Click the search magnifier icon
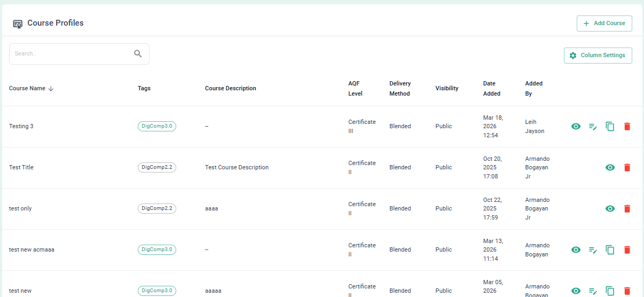644x297 pixels. pyautogui.click(x=138, y=53)
